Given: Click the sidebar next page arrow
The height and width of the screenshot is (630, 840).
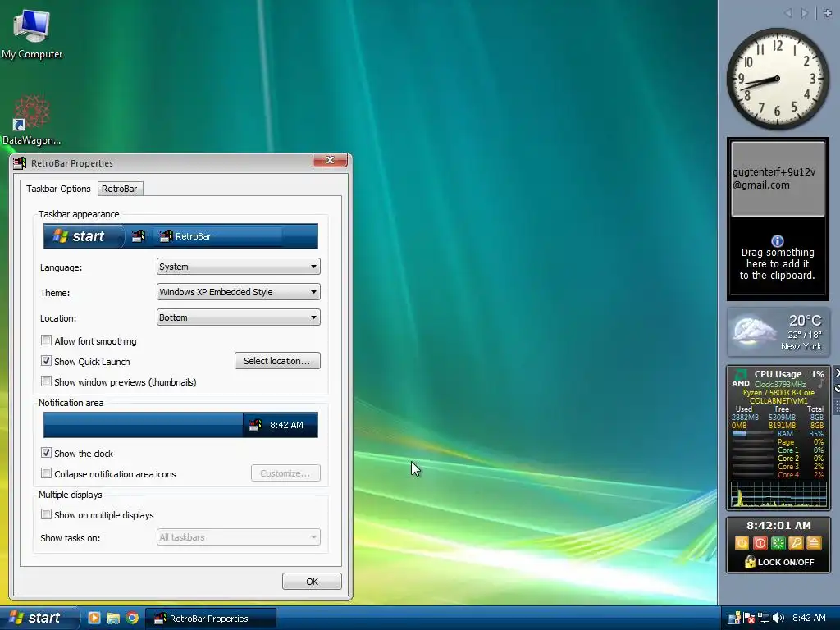Looking at the screenshot, I should point(804,13).
